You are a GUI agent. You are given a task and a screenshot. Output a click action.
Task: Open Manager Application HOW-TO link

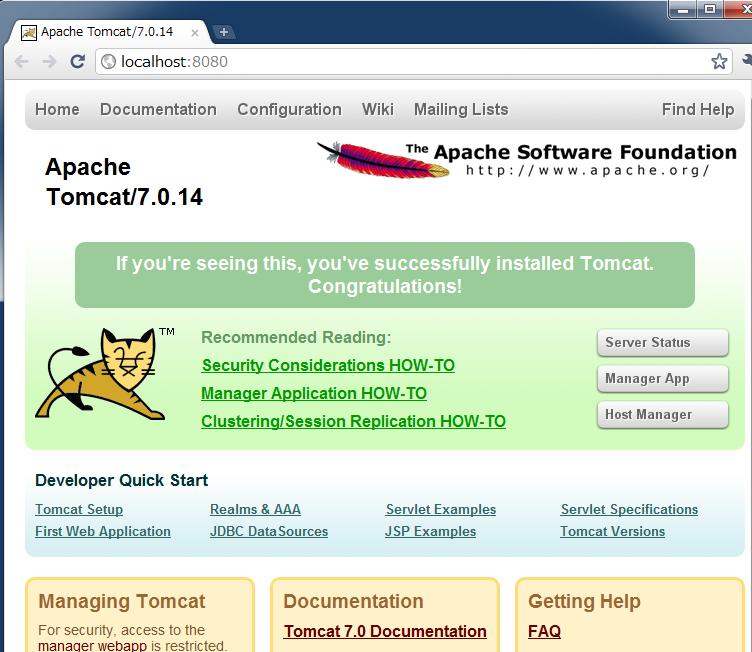[x=314, y=393]
